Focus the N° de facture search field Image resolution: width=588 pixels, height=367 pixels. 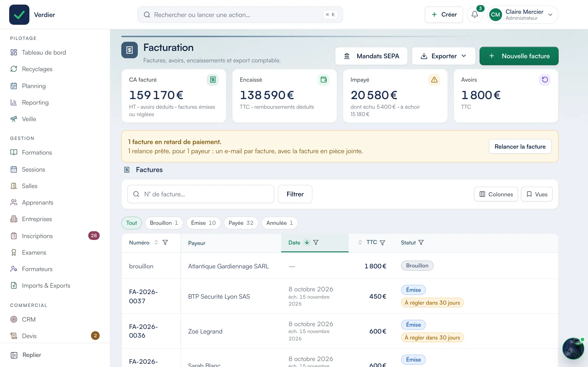click(x=201, y=194)
